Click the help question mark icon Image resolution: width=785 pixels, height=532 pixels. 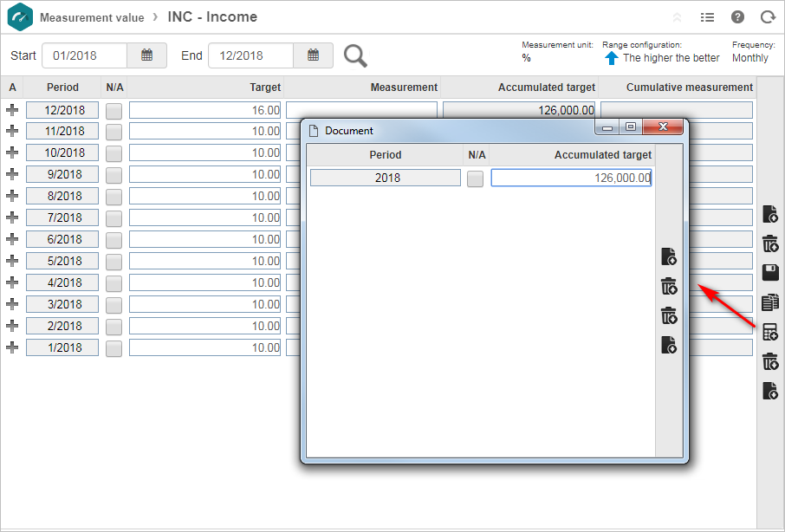point(737,17)
